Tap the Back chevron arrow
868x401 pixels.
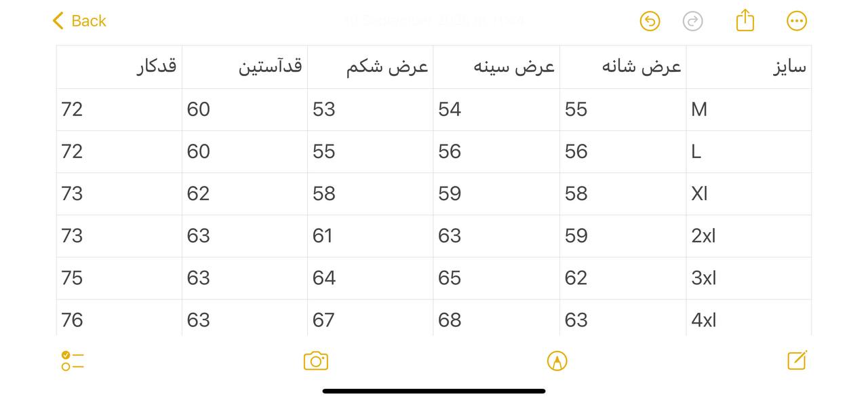pos(58,21)
